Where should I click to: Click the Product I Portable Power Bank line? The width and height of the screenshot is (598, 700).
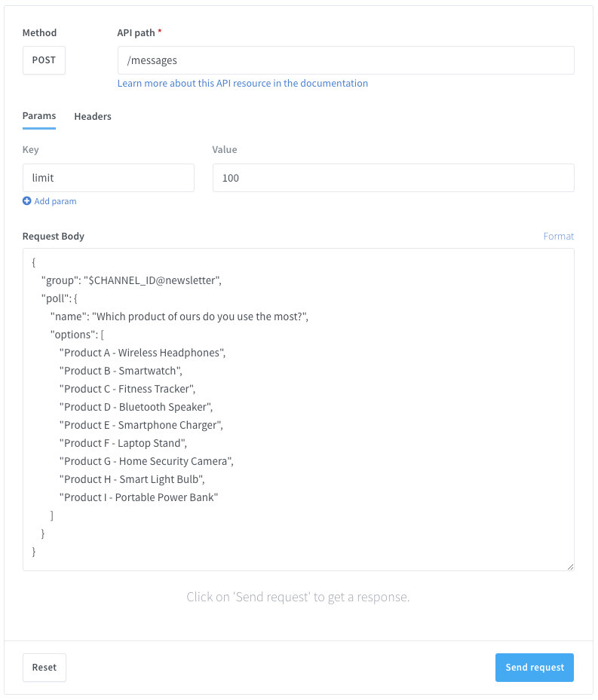[139, 497]
